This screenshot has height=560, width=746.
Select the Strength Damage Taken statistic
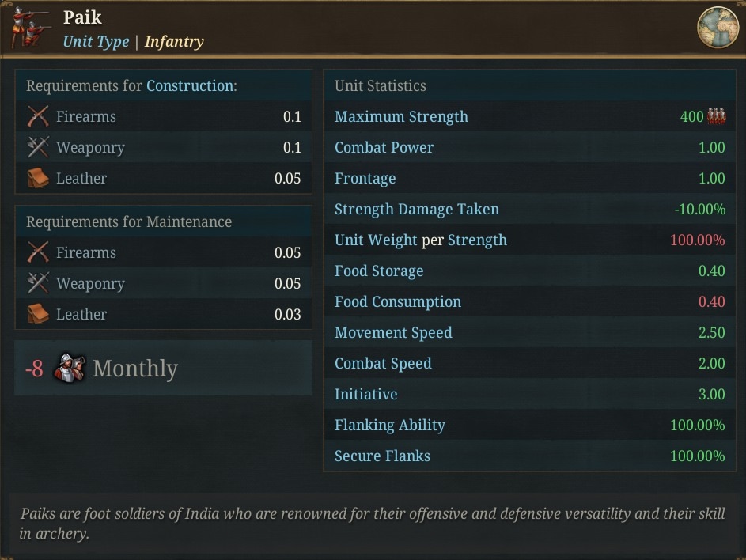coord(529,209)
